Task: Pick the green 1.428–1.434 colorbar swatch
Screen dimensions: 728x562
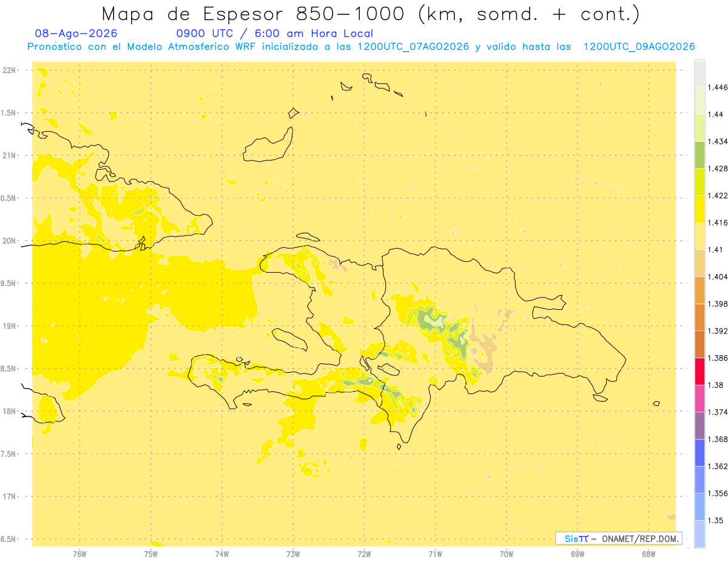Action: (x=699, y=155)
